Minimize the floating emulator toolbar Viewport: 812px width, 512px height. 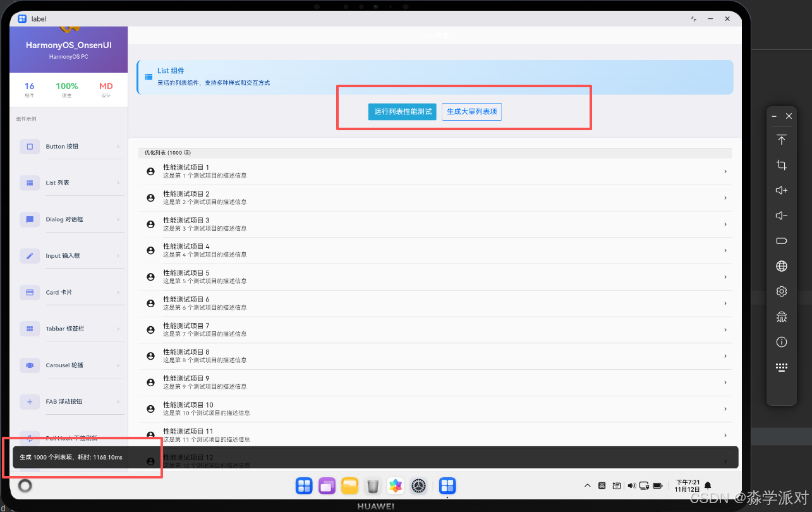click(774, 116)
